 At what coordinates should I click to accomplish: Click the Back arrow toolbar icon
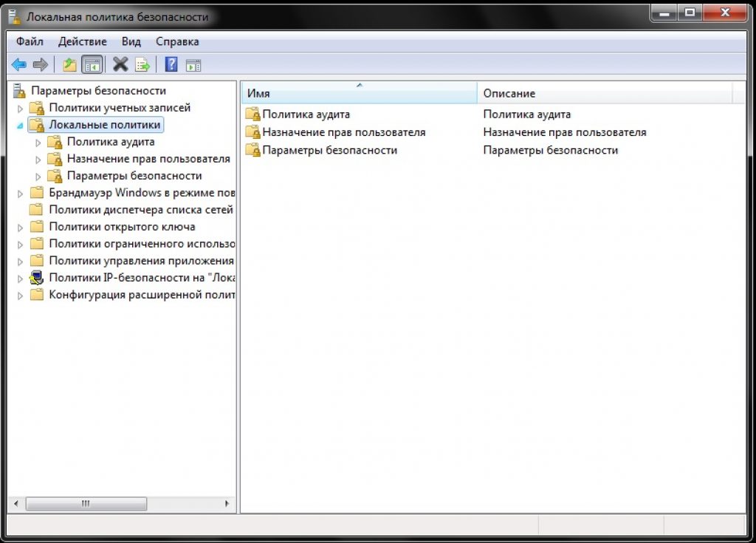(x=18, y=64)
